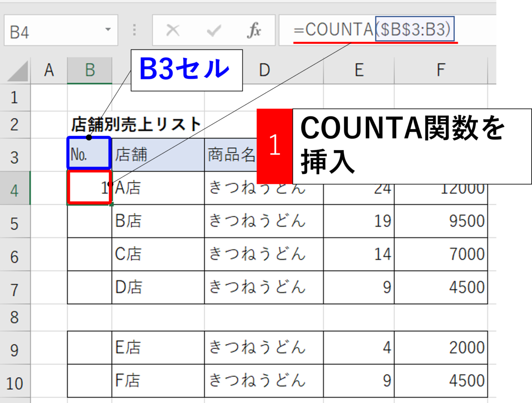Click empty No. cell in C店 row

(x=90, y=254)
